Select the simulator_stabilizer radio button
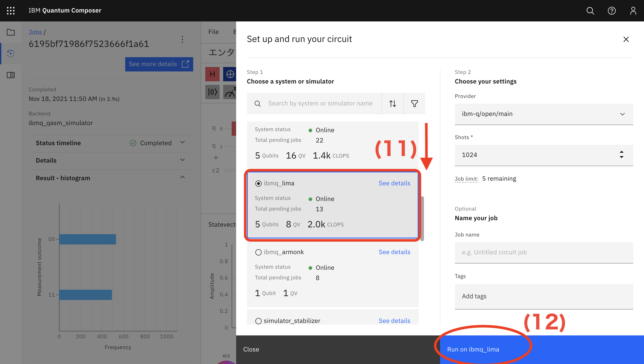The image size is (644, 364). [258, 321]
